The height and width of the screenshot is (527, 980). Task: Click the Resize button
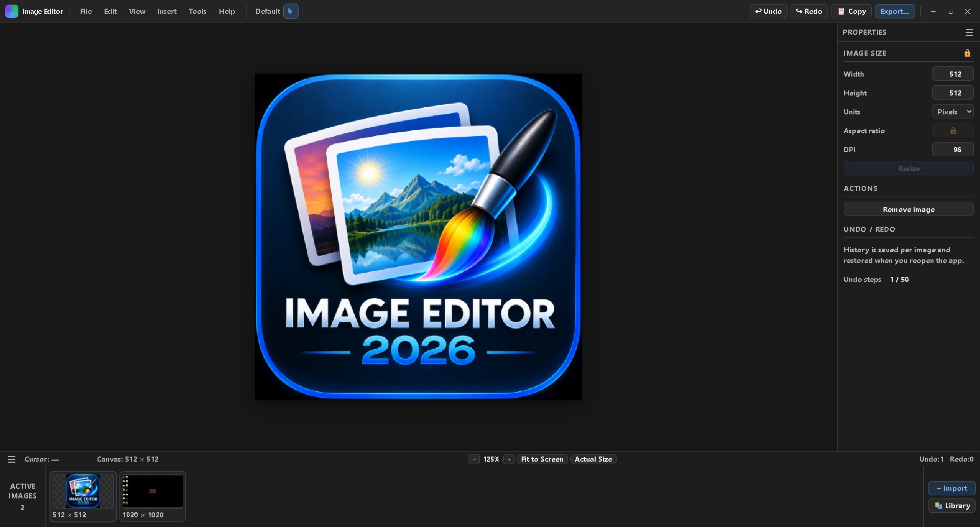tap(909, 169)
